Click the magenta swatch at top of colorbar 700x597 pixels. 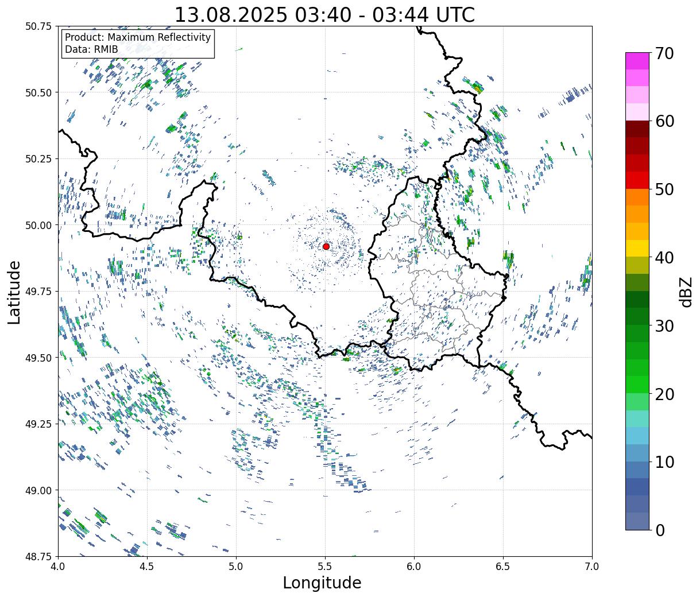(637, 61)
